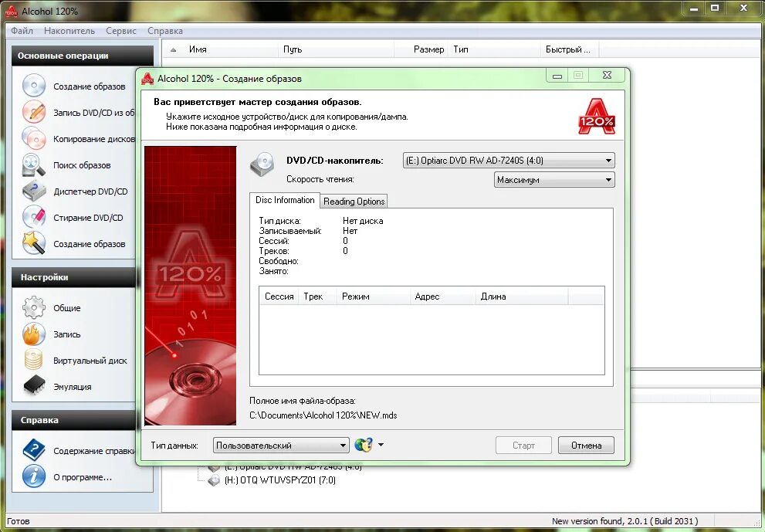765x532 pixels.
Task: Click the Виртуальный диск stack icon
Action: point(34,360)
